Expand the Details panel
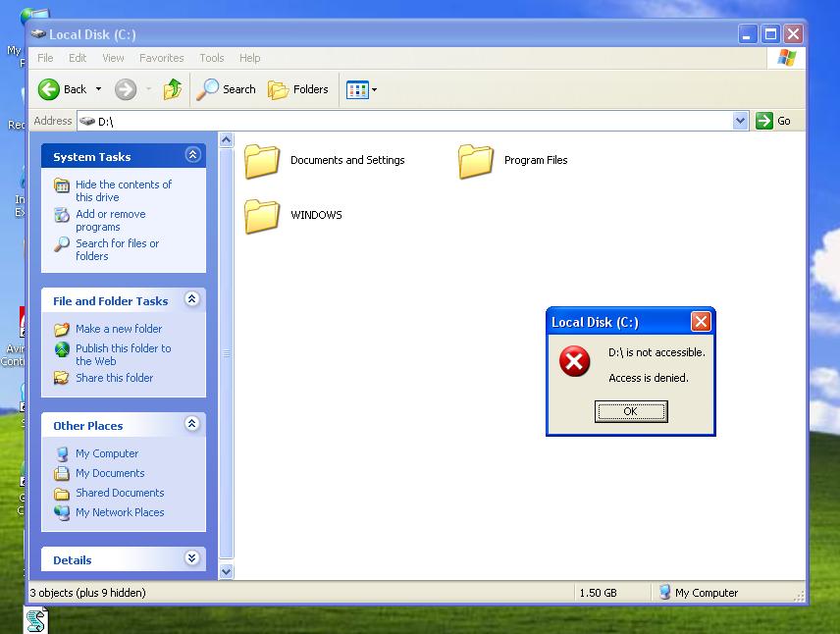Image resolution: width=840 pixels, height=634 pixels. point(191,558)
